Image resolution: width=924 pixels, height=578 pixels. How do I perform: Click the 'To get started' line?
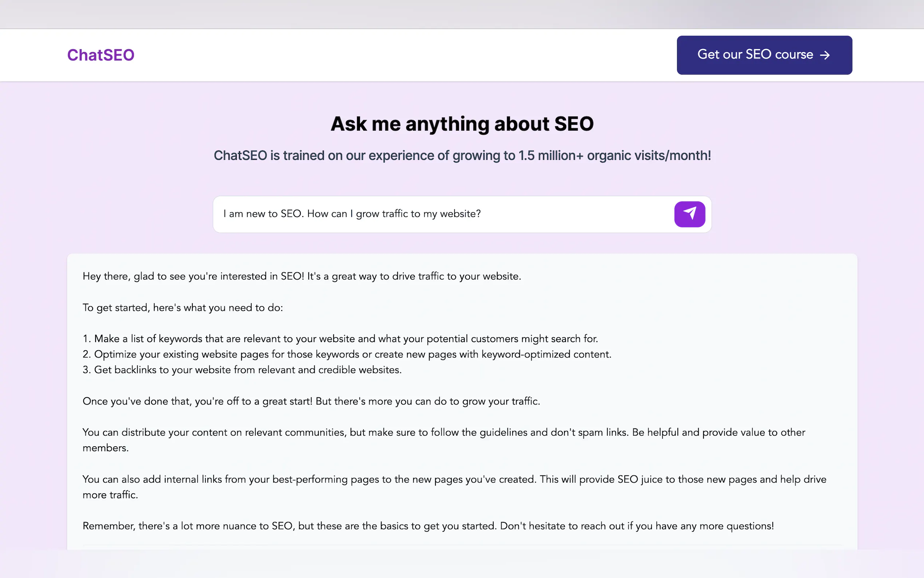tap(183, 308)
